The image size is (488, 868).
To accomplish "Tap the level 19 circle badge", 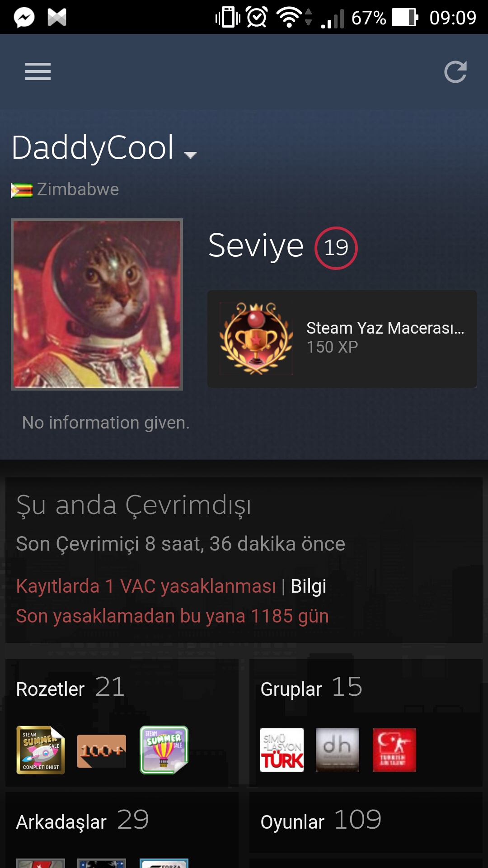I will pyautogui.click(x=336, y=248).
